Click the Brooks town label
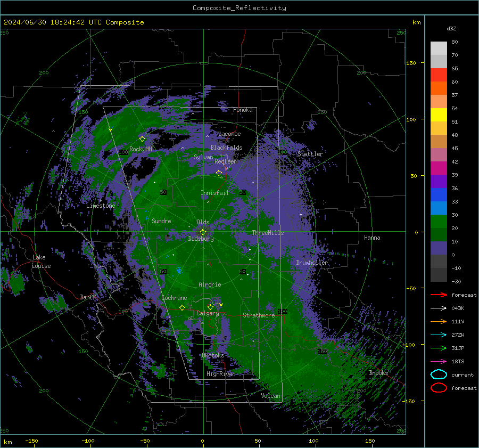This screenshot has width=479, height=448. (378, 373)
